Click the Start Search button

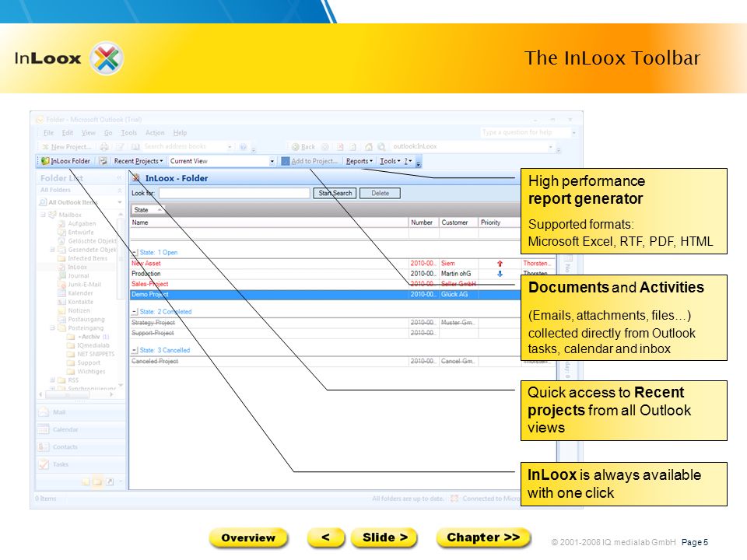(335, 193)
